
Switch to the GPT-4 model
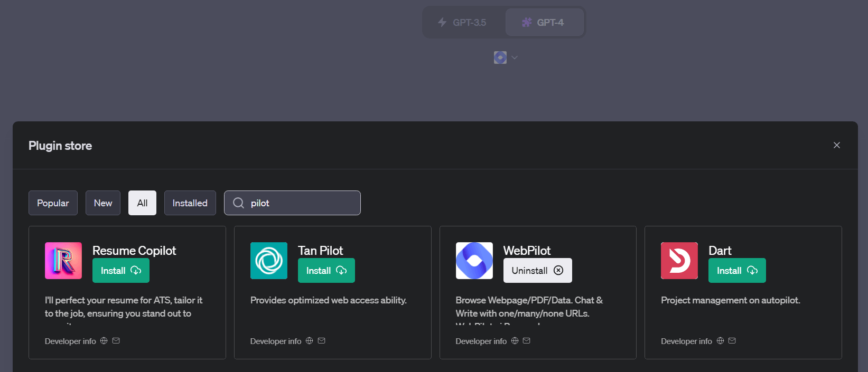544,22
